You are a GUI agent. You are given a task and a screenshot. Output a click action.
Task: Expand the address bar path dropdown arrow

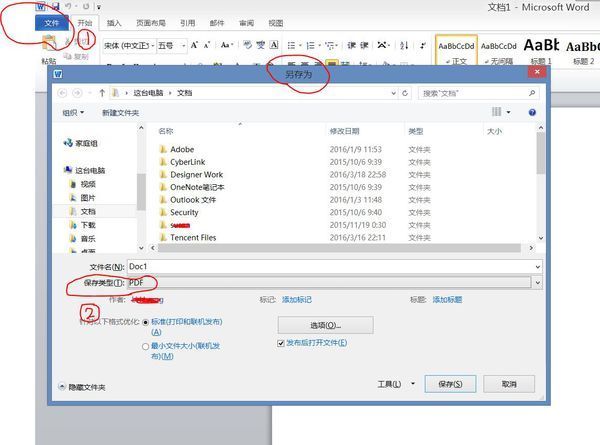coord(393,93)
